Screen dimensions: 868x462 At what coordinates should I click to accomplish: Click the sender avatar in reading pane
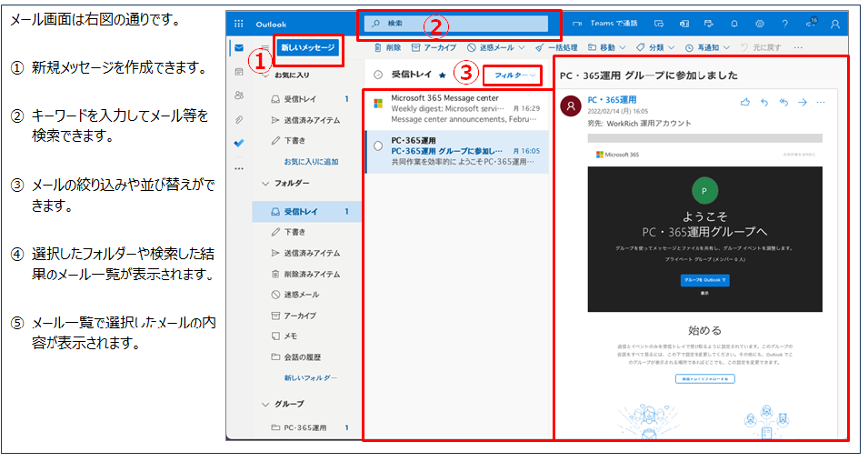click(571, 105)
